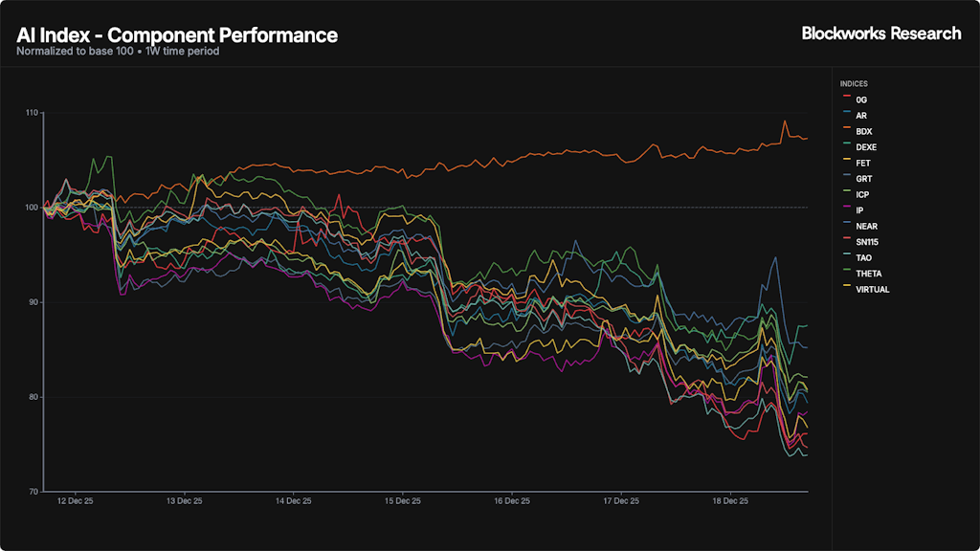Select the 18 Dec 25 axis label

tap(730, 500)
